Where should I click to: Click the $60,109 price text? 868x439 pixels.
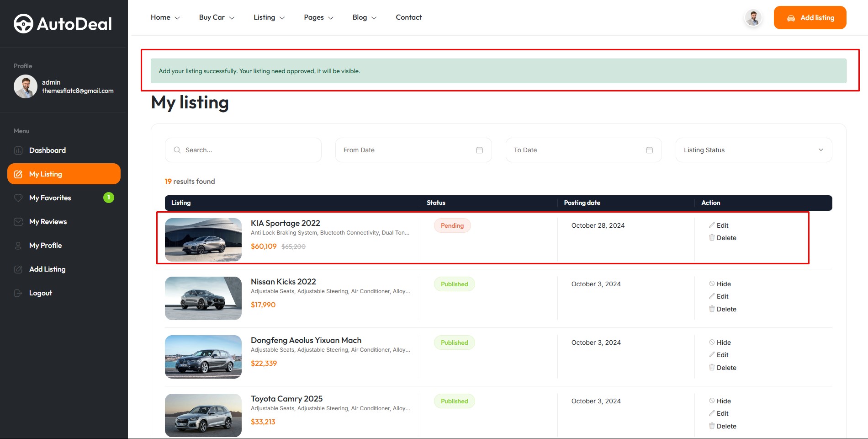[x=264, y=246]
